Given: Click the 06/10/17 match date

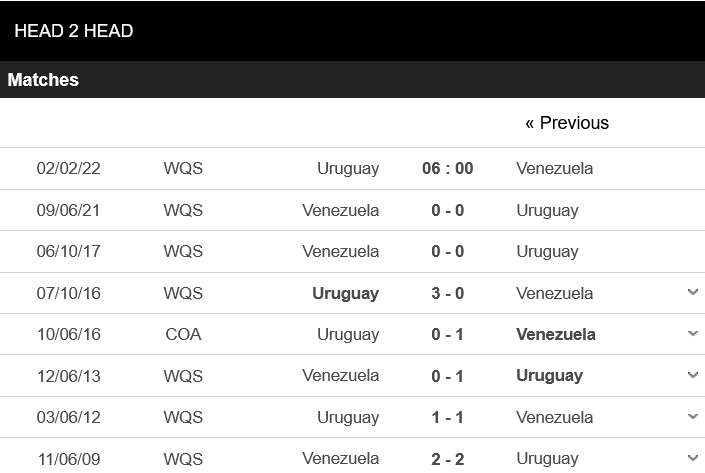Looking at the screenshot, I should coord(68,251).
